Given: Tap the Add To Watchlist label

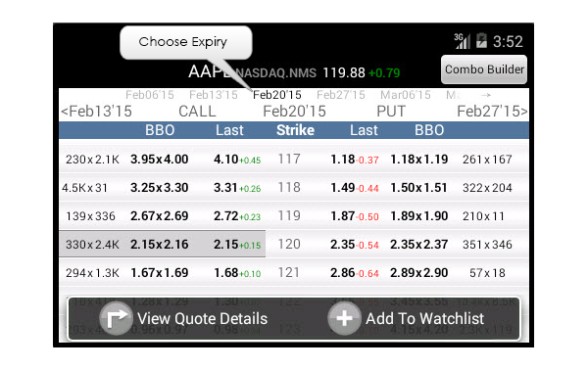Looking at the screenshot, I should 425,319.
